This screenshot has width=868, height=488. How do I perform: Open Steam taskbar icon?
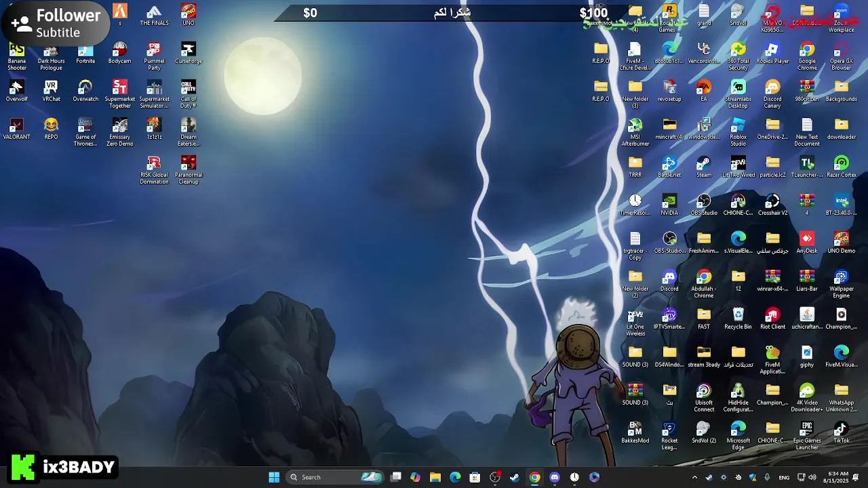point(515,477)
